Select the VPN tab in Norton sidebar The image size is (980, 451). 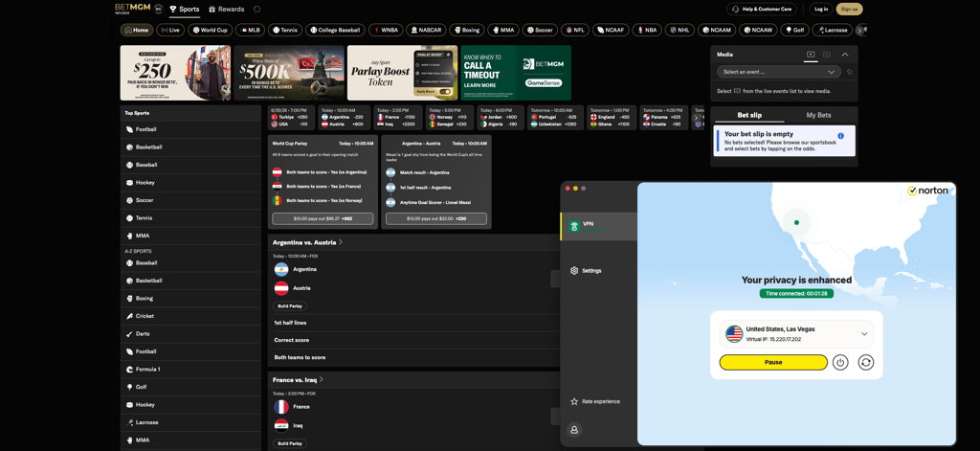[598, 226]
